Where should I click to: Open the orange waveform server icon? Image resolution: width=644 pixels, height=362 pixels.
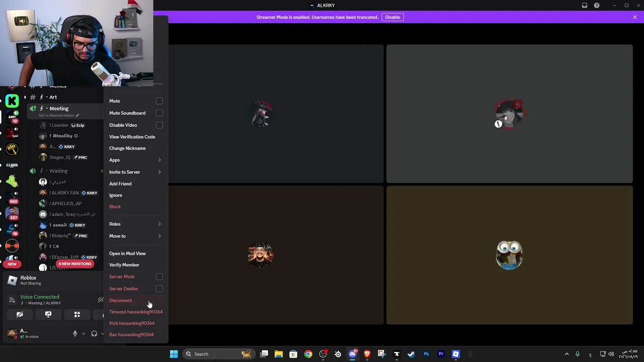click(x=12, y=246)
